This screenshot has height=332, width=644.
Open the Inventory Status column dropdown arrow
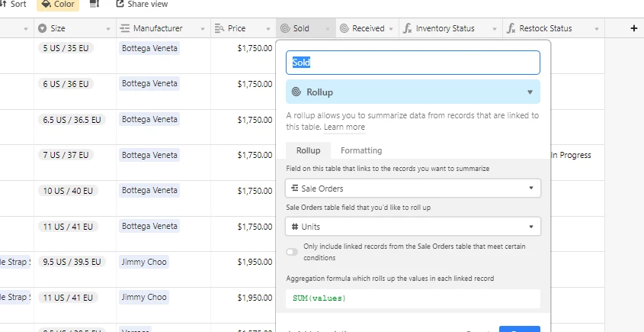point(495,29)
